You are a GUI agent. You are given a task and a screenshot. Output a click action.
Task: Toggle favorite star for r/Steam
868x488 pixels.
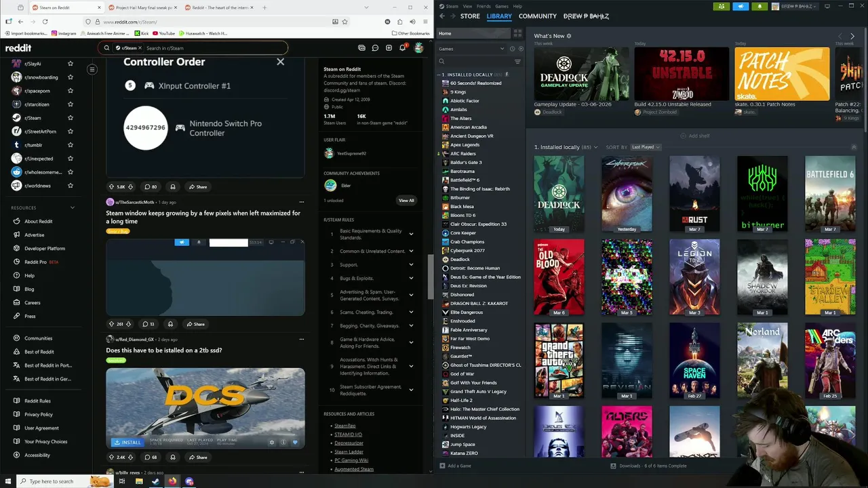coord(71,118)
